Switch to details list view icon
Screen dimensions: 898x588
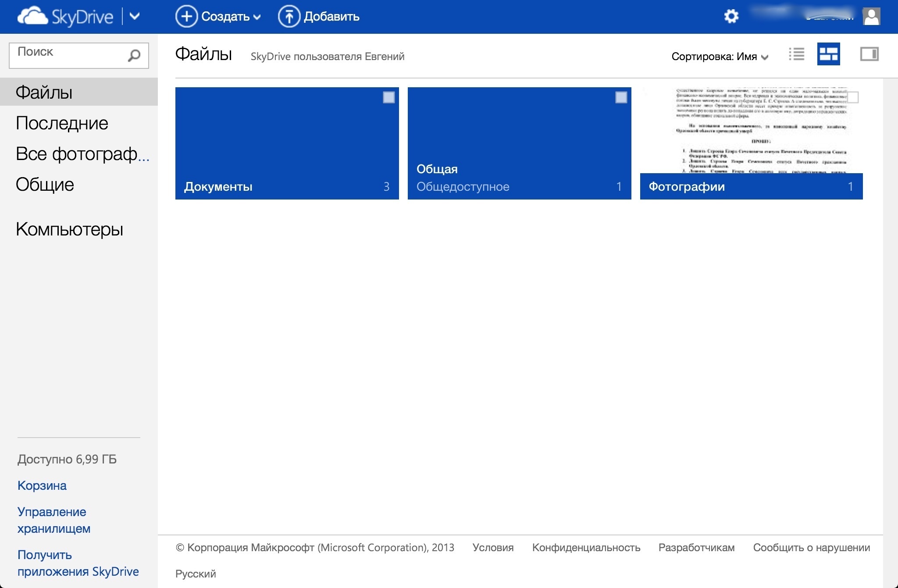[796, 54]
